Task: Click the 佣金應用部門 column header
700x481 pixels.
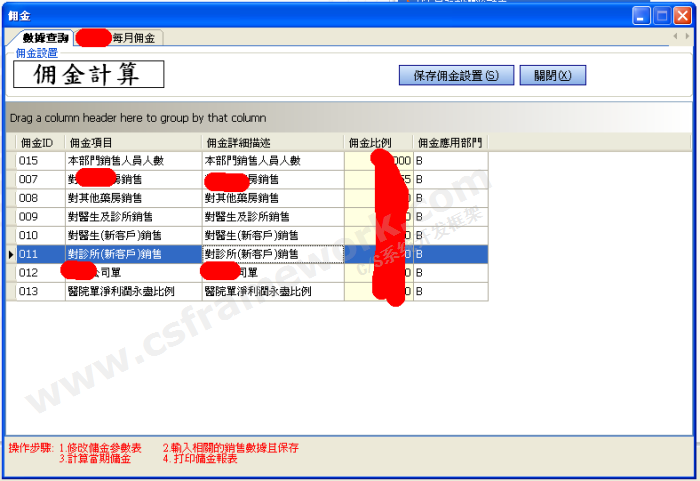Action: click(x=450, y=143)
